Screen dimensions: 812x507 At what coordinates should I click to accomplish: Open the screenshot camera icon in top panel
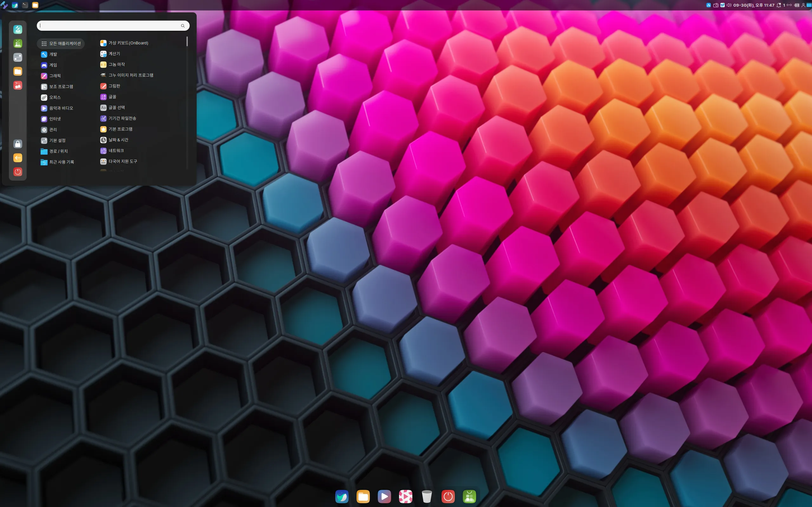[715, 5]
